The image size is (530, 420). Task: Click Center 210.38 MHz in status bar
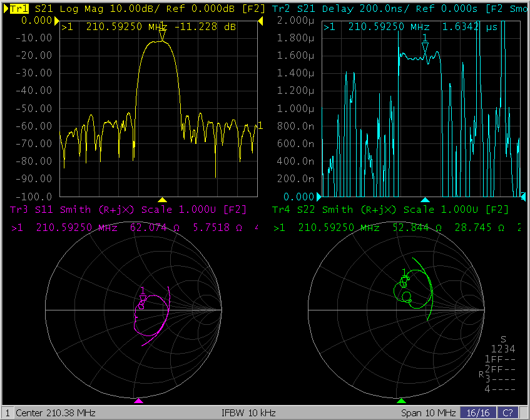[55, 413]
